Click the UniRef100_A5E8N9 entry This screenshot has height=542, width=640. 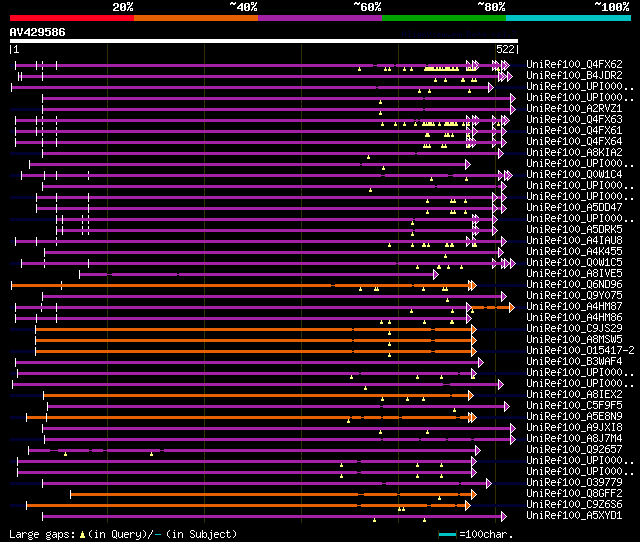pyautogui.click(x=574, y=417)
